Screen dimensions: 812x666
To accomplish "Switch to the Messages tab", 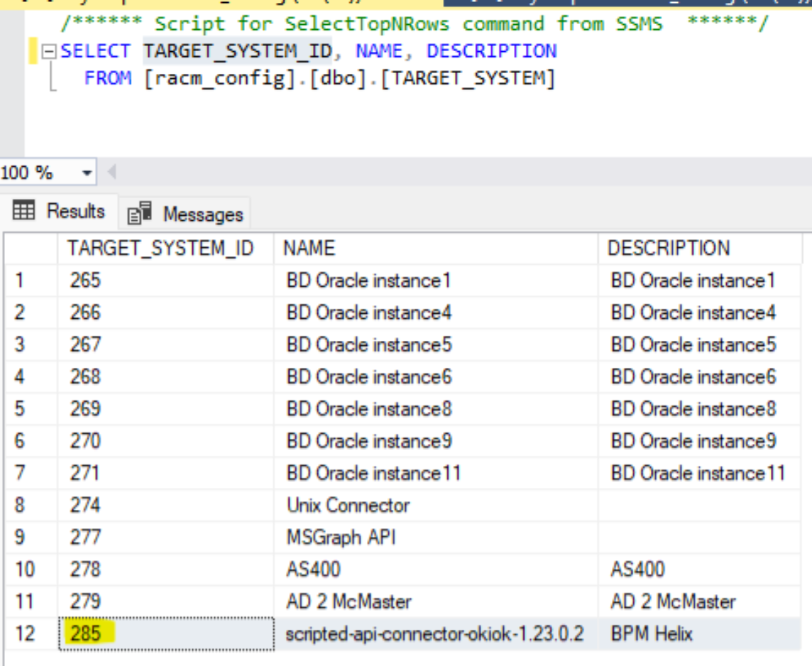I will tap(185, 214).
